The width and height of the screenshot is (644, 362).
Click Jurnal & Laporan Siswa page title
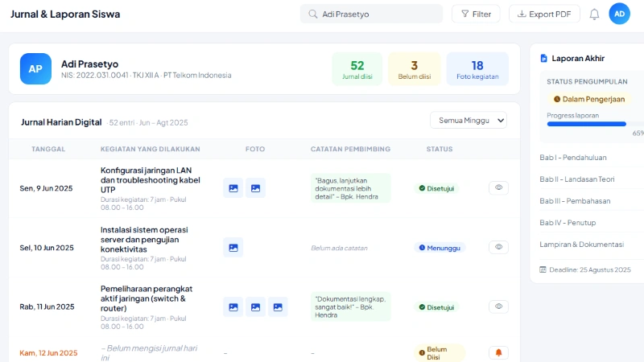(x=65, y=14)
